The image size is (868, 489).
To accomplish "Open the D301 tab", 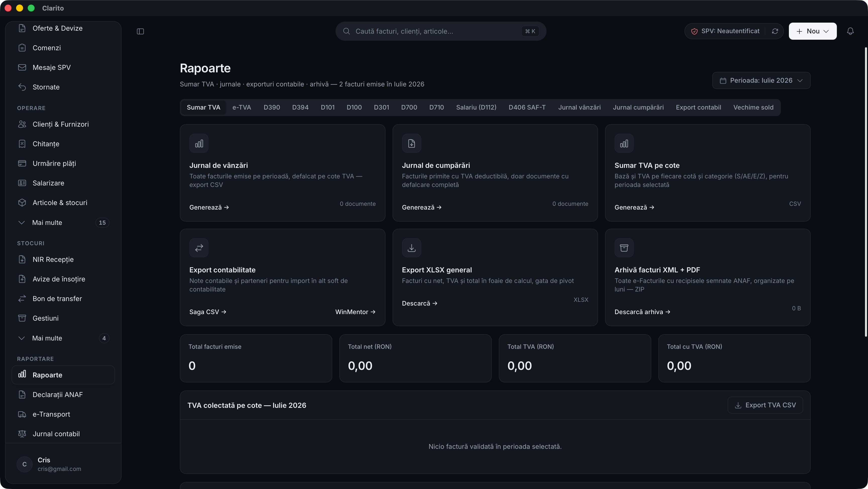I will [381, 107].
